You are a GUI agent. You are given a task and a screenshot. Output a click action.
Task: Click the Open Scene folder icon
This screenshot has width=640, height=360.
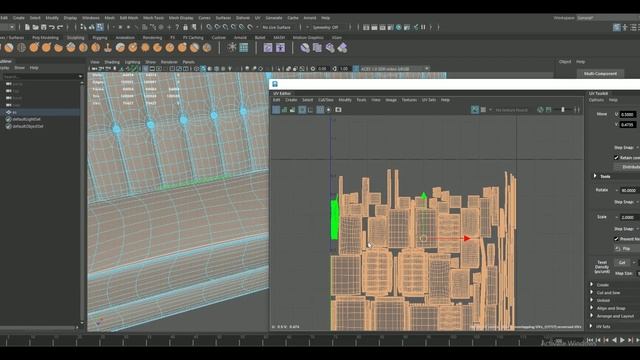36,27
